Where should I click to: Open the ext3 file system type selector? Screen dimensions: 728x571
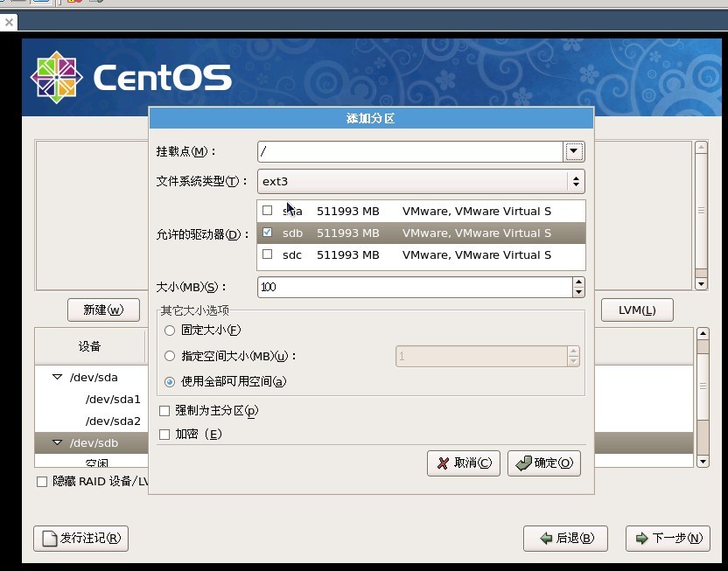click(421, 181)
